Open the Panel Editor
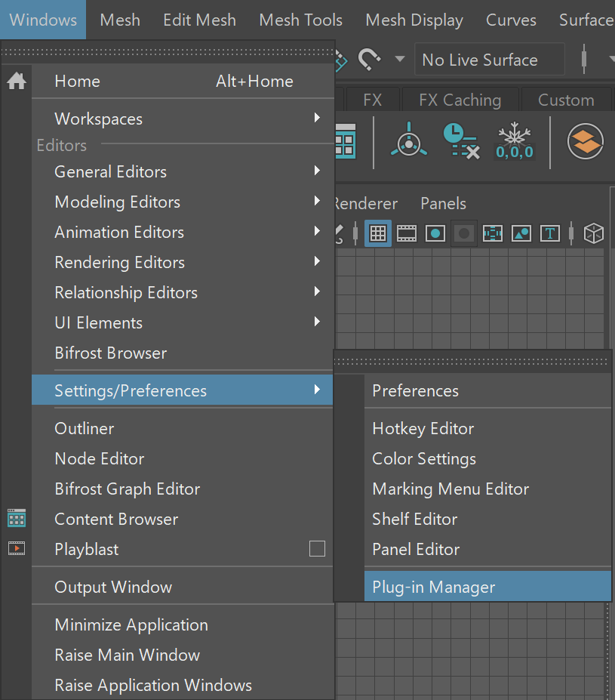 pos(487,549)
